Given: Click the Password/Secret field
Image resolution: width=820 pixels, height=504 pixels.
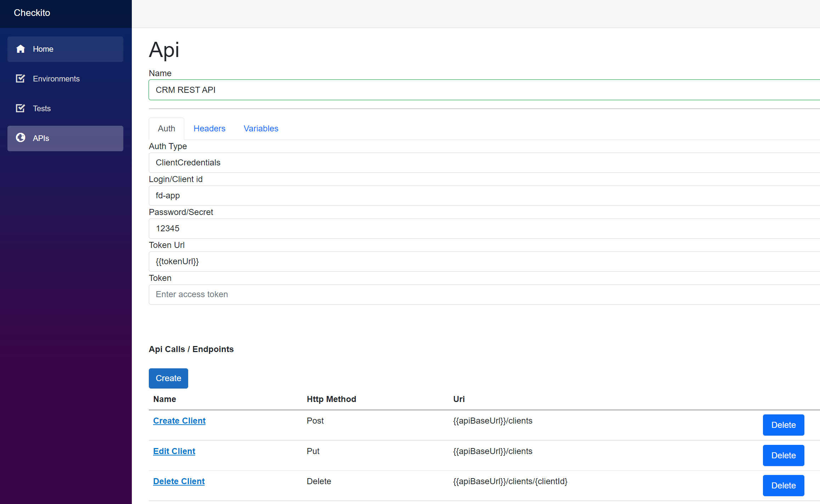Looking at the screenshot, I should 484,228.
